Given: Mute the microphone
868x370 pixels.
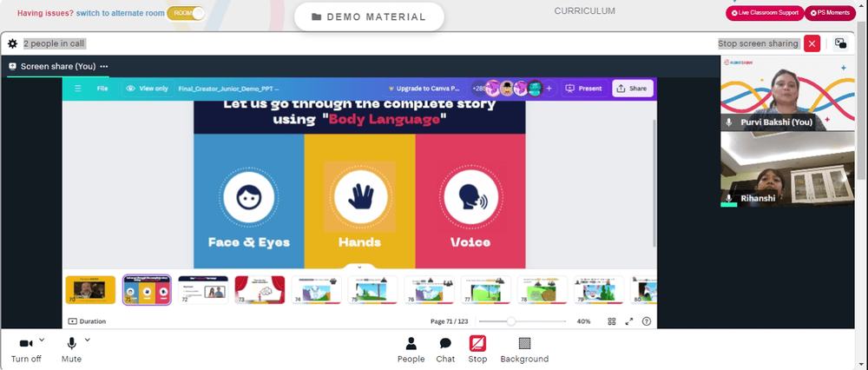Looking at the screenshot, I should click(x=71, y=343).
